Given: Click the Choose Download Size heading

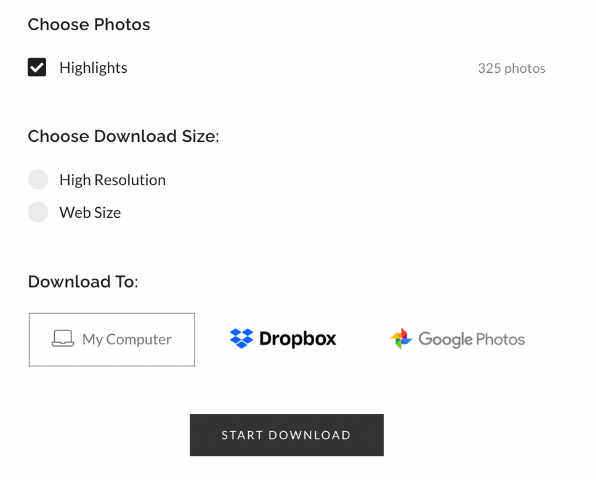Looking at the screenshot, I should tap(124, 136).
